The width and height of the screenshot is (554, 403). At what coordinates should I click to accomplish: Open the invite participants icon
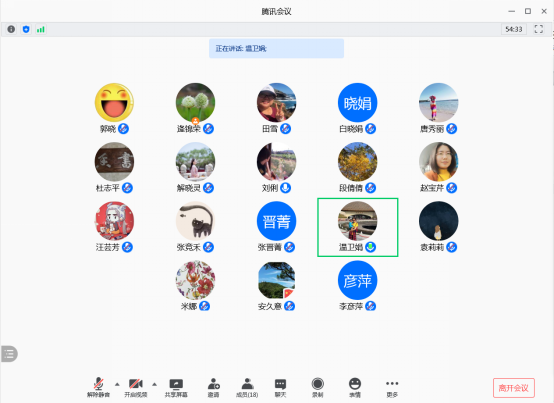point(213,388)
